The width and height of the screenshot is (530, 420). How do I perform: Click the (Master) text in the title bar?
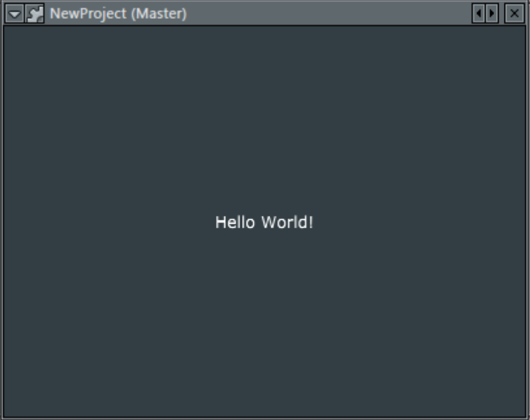pyautogui.click(x=158, y=14)
